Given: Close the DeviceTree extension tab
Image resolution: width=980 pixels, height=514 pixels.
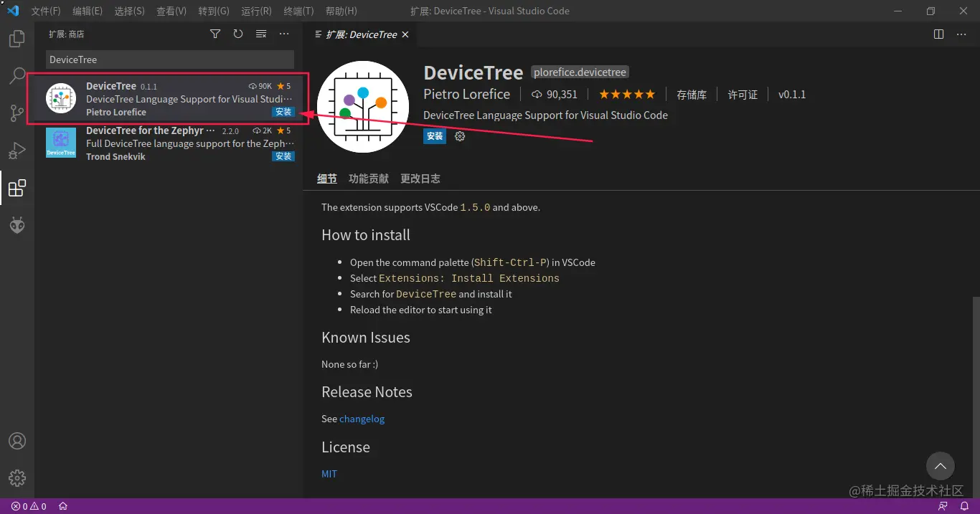Looking at the screenshot, I should click(405, 34).
